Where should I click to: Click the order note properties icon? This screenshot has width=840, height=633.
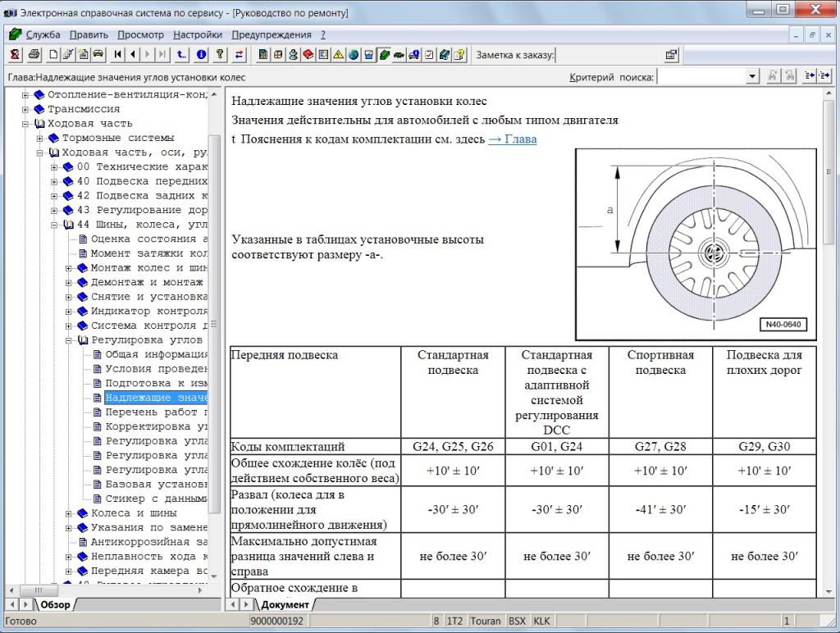tap(671, 54)
